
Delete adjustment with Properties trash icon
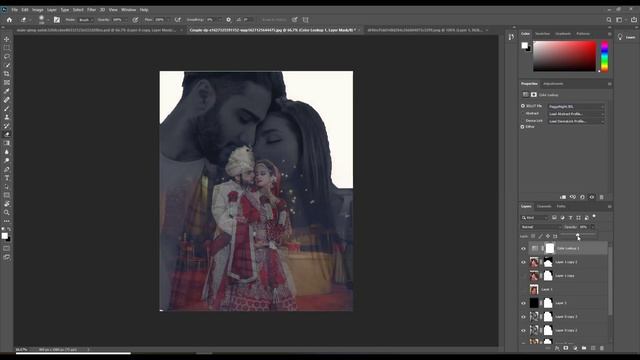click(x=601, y=197)
